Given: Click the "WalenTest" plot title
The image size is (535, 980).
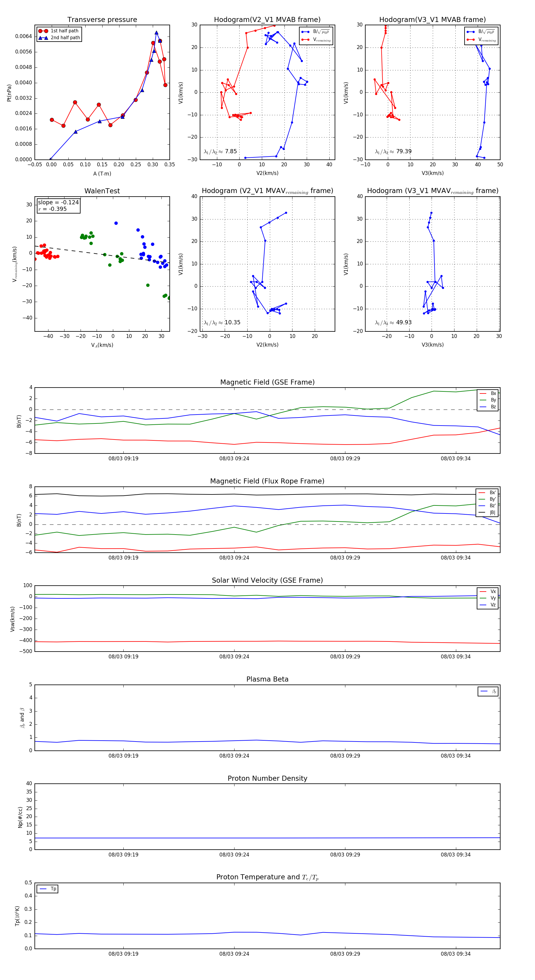Looking at the screenshot, I should (102, 191).
